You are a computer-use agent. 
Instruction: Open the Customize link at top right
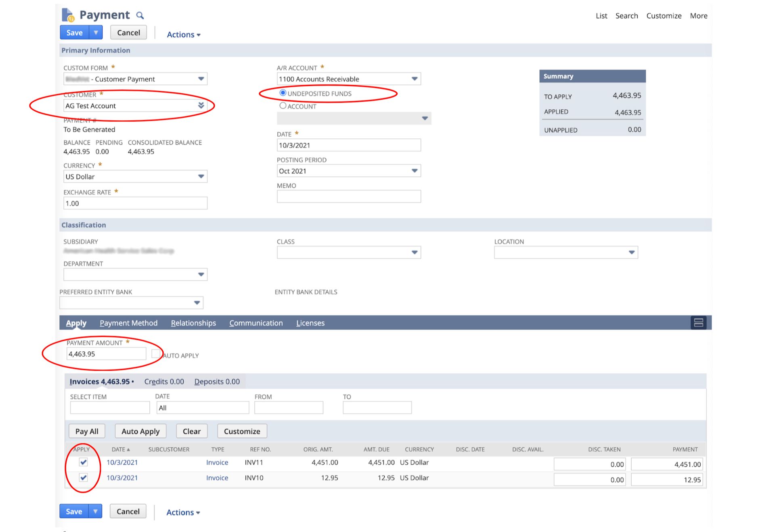pos(664,16)
